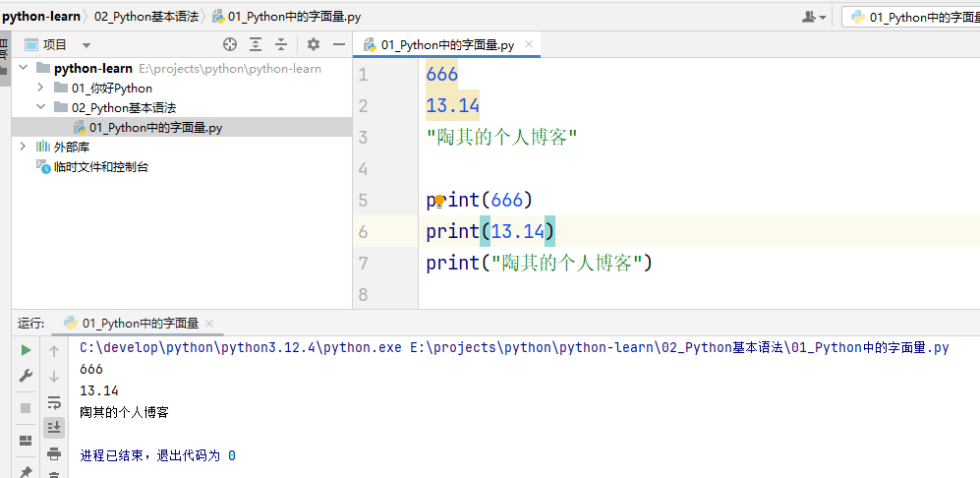The image size is (980, 478).
Task: Click the print output printer icon
Action: tap(54, 452)
